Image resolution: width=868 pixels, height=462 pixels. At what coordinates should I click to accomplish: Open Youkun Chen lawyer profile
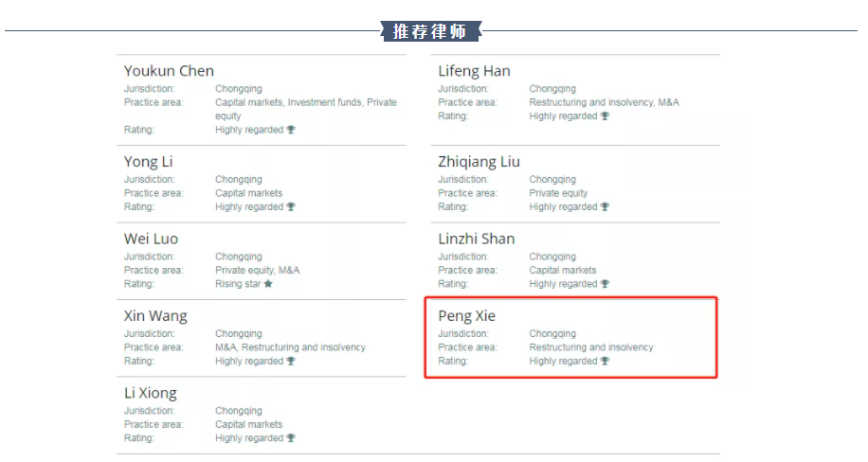[x=169, y=71]
